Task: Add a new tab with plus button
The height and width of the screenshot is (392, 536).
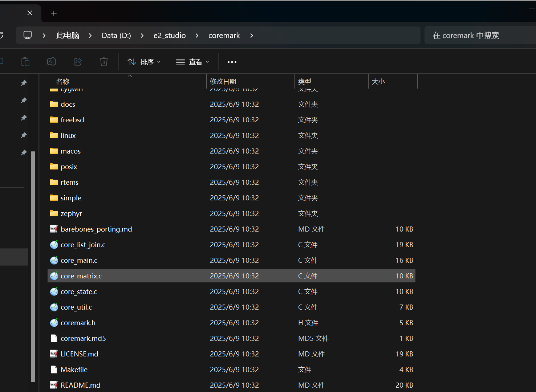Action: [x=54, y=13]
